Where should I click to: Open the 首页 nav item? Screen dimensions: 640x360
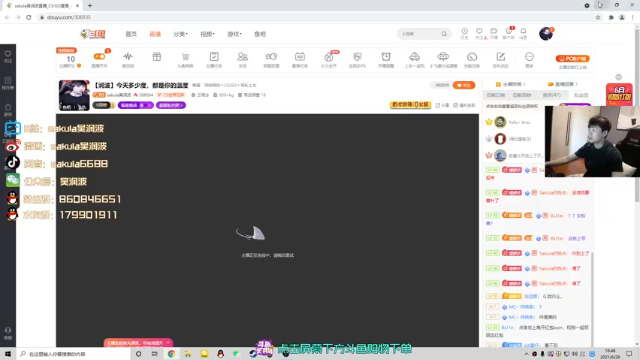click(131, 34)
